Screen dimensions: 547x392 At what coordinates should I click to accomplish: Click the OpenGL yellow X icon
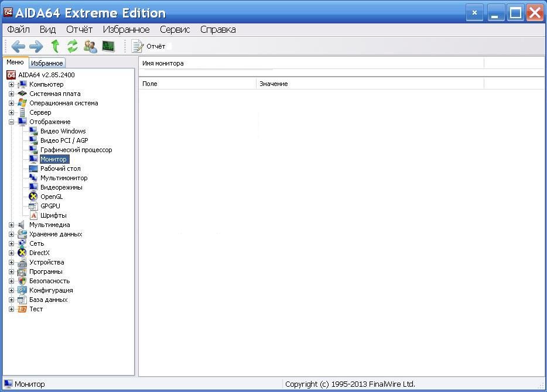(x=33, y=197)
